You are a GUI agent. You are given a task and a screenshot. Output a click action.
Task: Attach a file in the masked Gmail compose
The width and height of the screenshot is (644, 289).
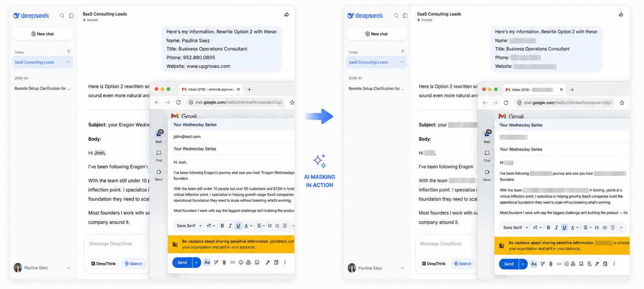[550, 264]
